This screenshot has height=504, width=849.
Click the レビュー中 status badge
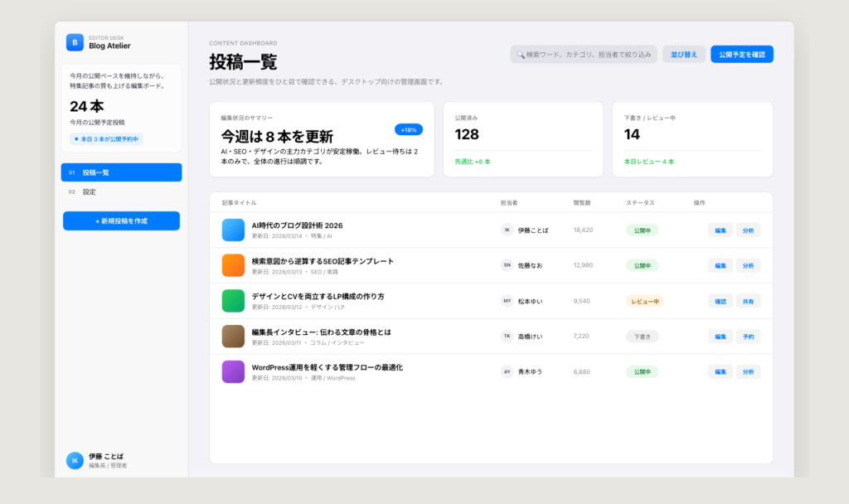point(644,301)
